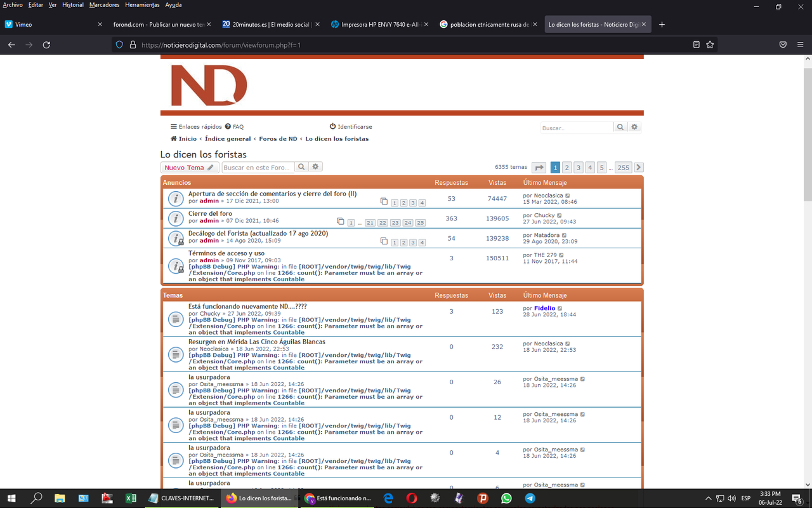Click the Noticiero Digital ND logo
812x508 pixels.
pos(209,85)
